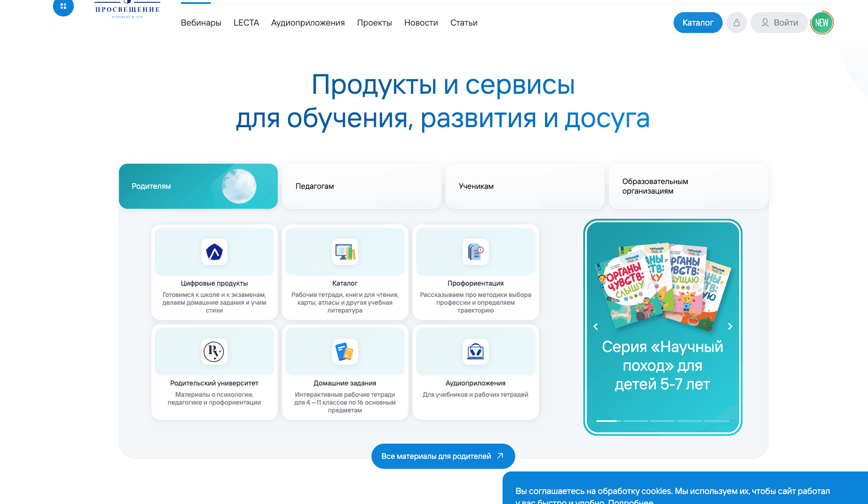868x504 pixels.
Task: Open the Родительский университет icon
Action: 214,352
